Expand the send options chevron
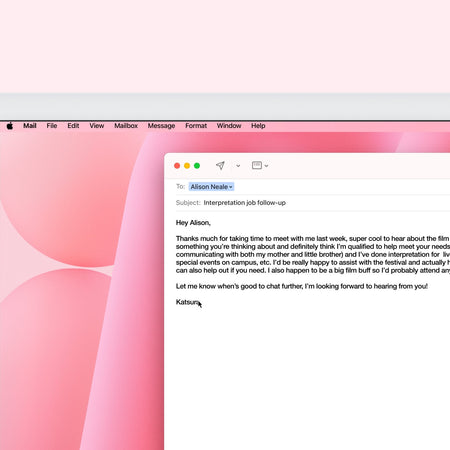The width and height of the screenshot is (450, 450). (238, 166)
